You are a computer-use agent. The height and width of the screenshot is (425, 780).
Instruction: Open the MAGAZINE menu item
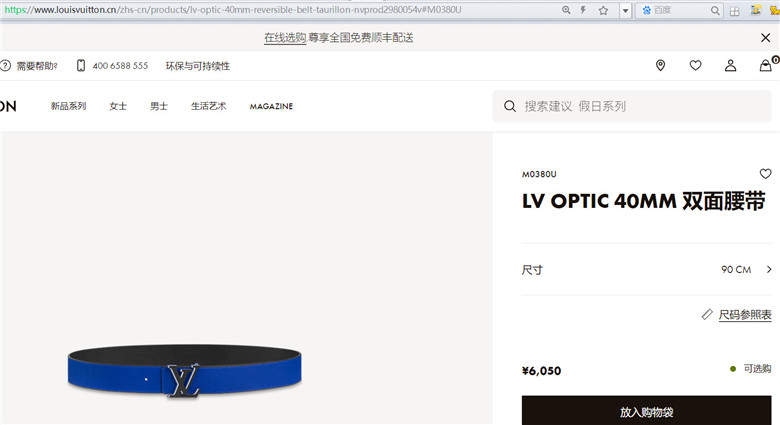[x=271, y=106]
